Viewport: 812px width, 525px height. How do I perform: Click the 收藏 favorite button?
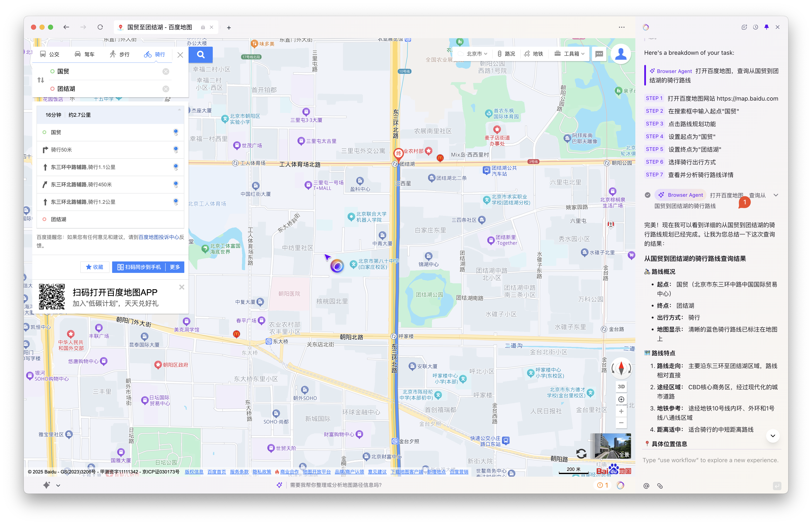coord(94,267)
